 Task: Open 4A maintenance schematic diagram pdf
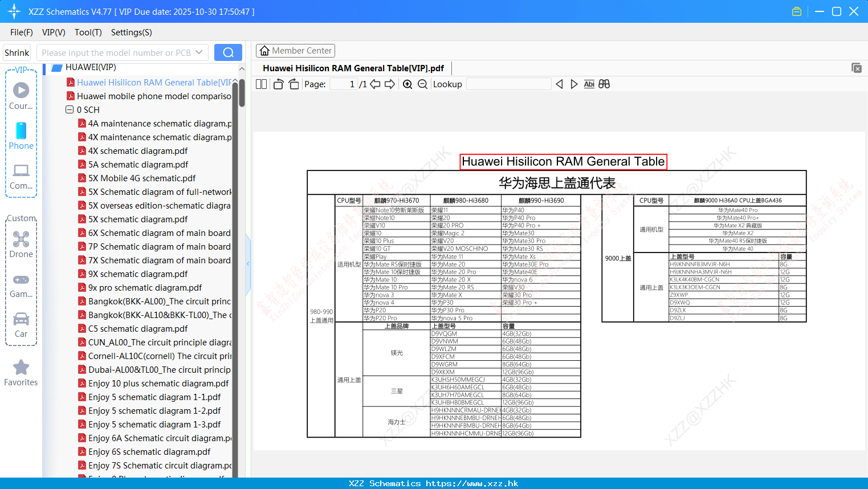tap(155, 124)
